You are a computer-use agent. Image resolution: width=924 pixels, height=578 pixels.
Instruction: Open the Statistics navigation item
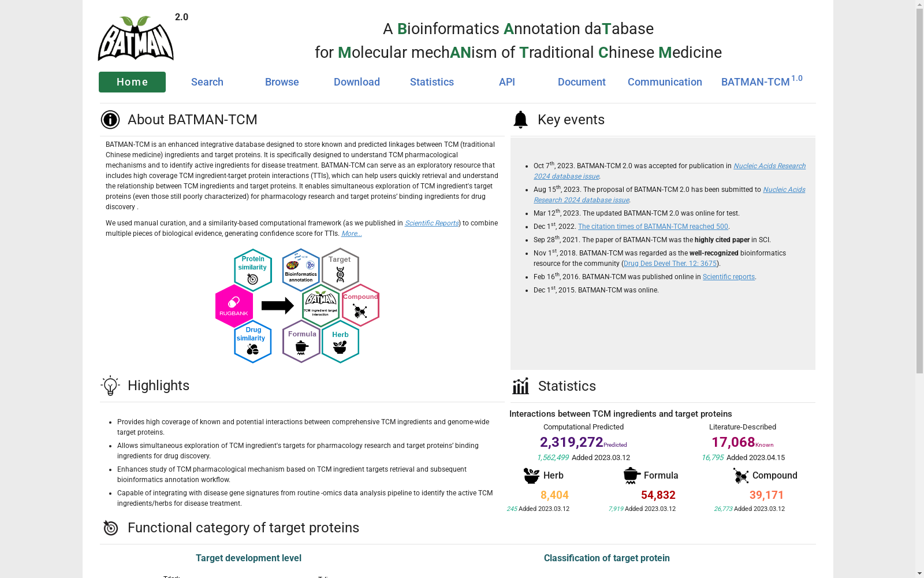(x=432, y=82)
